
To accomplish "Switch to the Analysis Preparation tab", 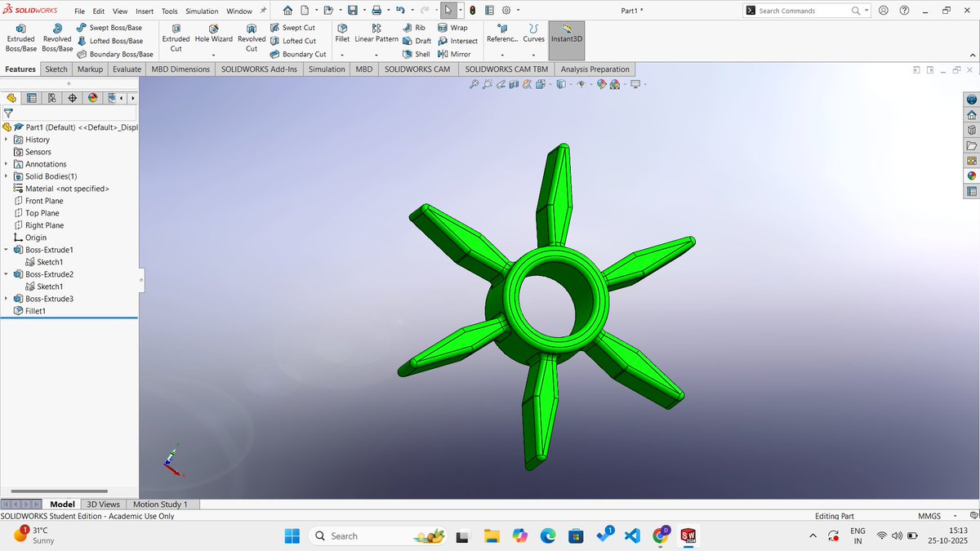I will pyautogui.click(x=595, y=69).
